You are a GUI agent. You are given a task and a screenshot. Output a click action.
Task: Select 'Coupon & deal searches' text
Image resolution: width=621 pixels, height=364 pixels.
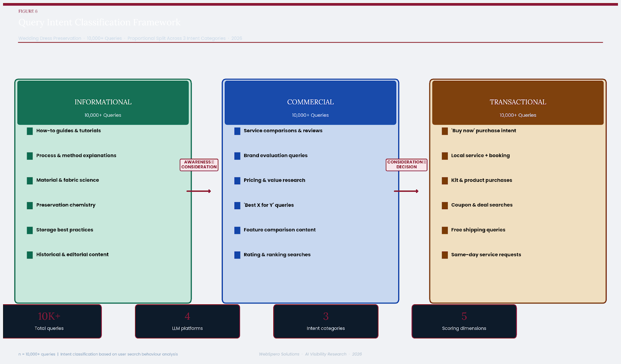482,205
